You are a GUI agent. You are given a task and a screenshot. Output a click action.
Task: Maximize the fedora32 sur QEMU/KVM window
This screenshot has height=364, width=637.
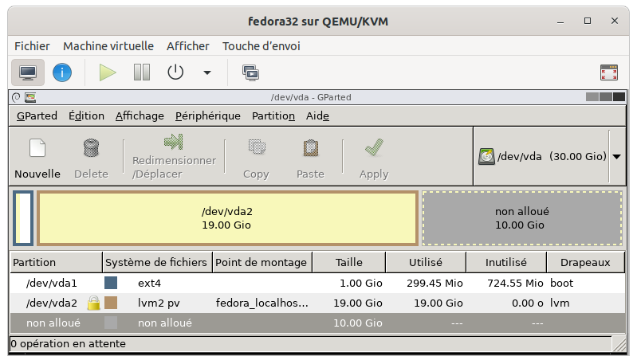588,21
